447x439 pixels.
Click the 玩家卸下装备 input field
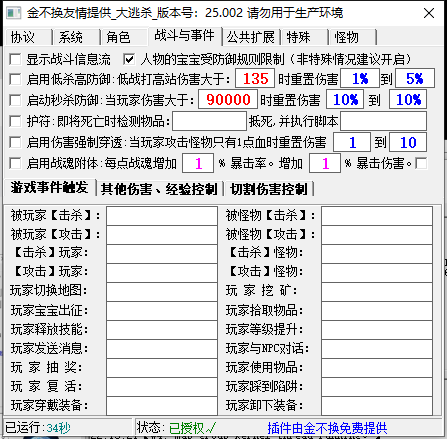[x=377, y=406]
